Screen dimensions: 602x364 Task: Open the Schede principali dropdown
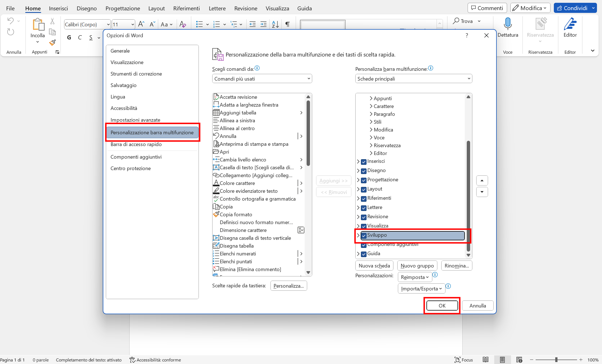point(414,78)
